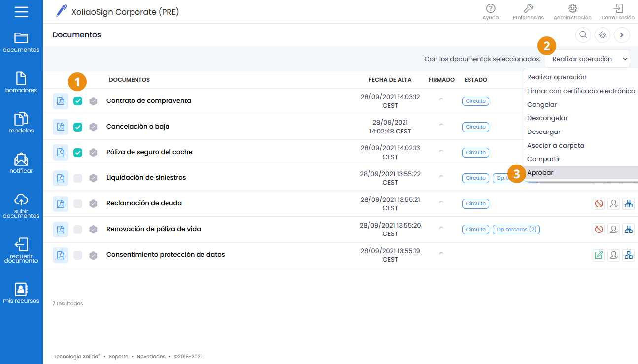Screen dimensions: 638x364
Task: Open the document search magnifier
Action: pos(583,35)
